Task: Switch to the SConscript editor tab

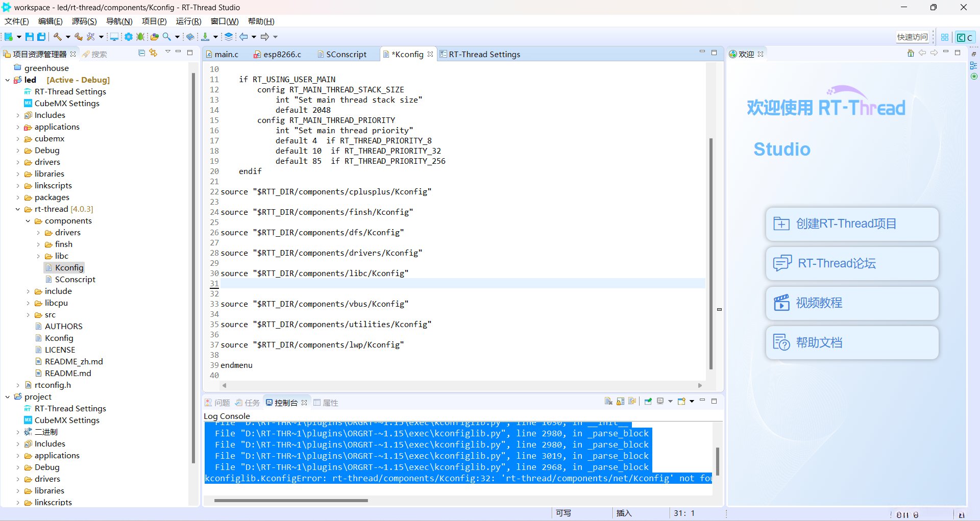Action: click(x=341, y=55)
